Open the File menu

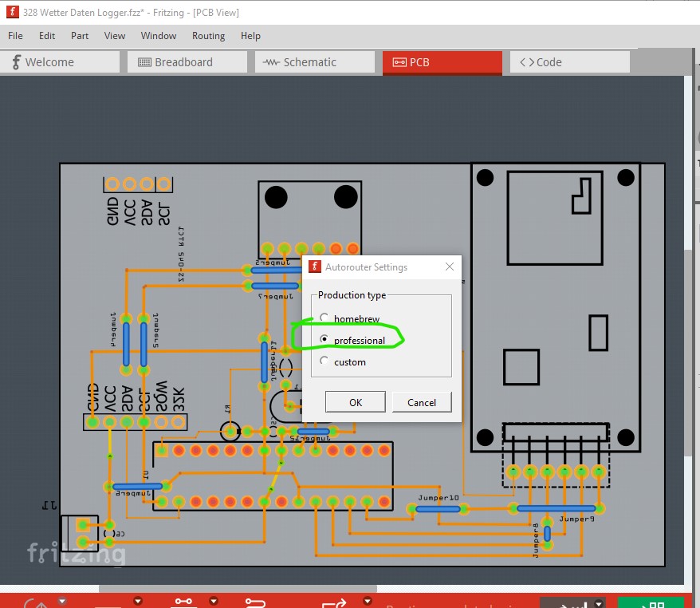(15, 36)
